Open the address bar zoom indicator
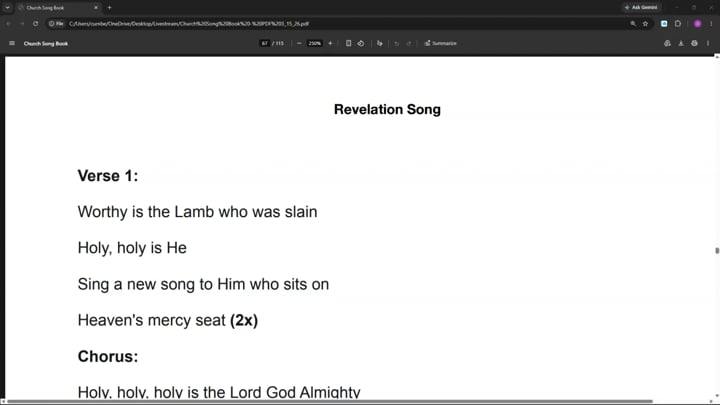This screenshot has height=405, width=720. pyautogui.click(x=633, y=23)
